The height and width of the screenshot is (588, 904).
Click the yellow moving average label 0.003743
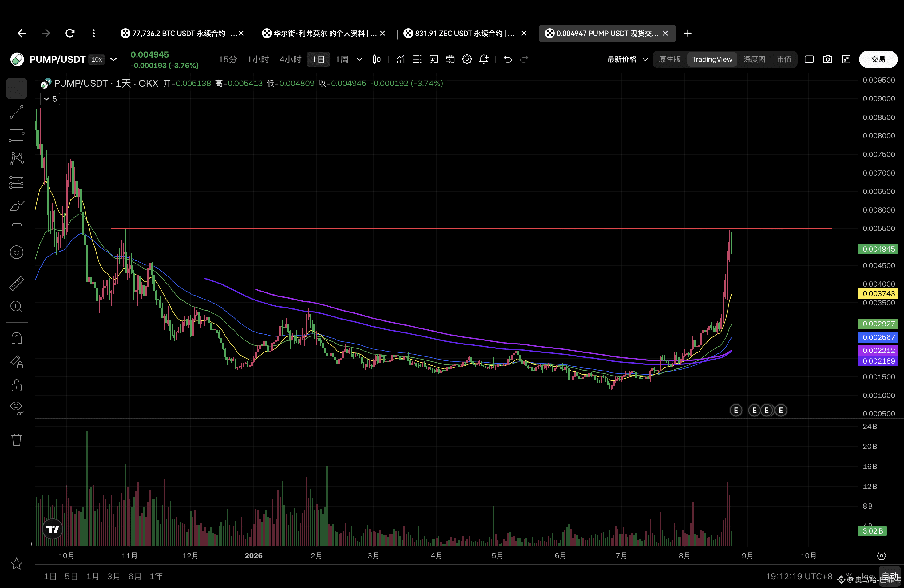pos(878,294)
